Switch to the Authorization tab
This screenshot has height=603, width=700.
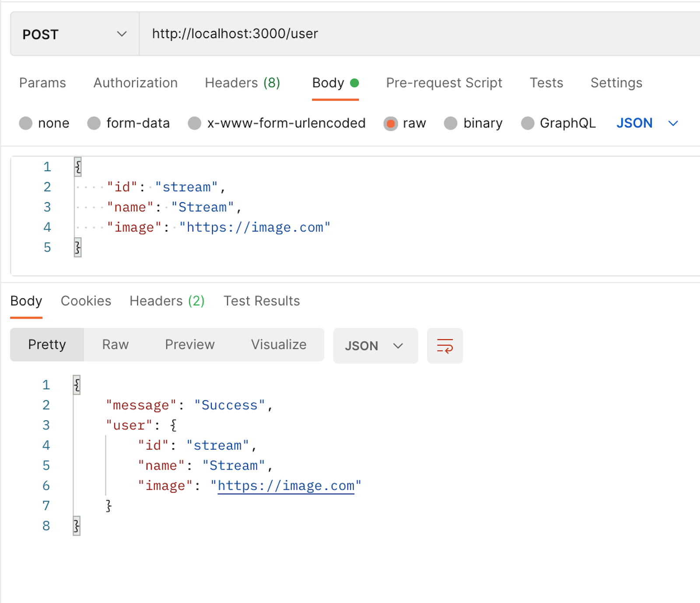pos(135,83)
